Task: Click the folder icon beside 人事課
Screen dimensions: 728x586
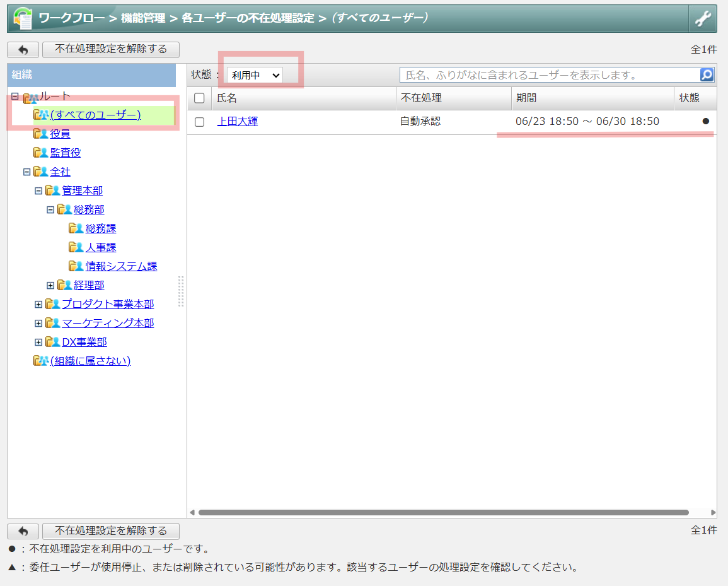Action: (x=76, y=247)
